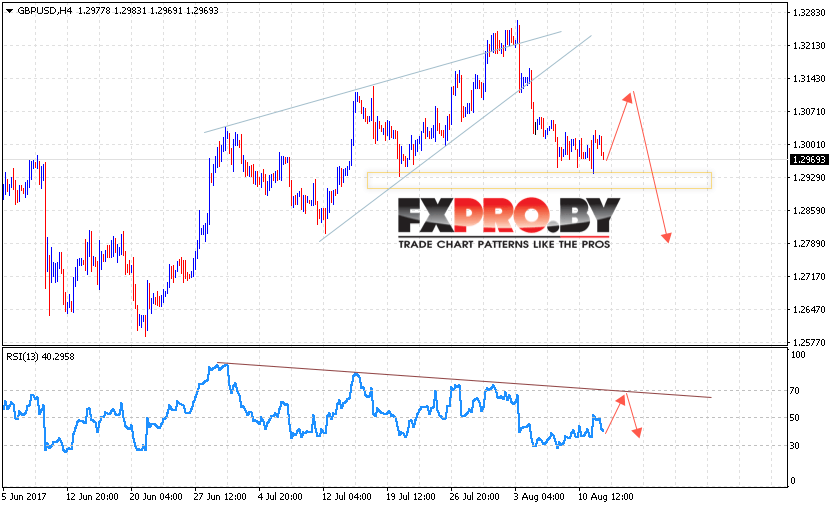Click the 12 Jul 04:00 time label
The height and width of the screenshot is (508, 830).
point(345,496)
